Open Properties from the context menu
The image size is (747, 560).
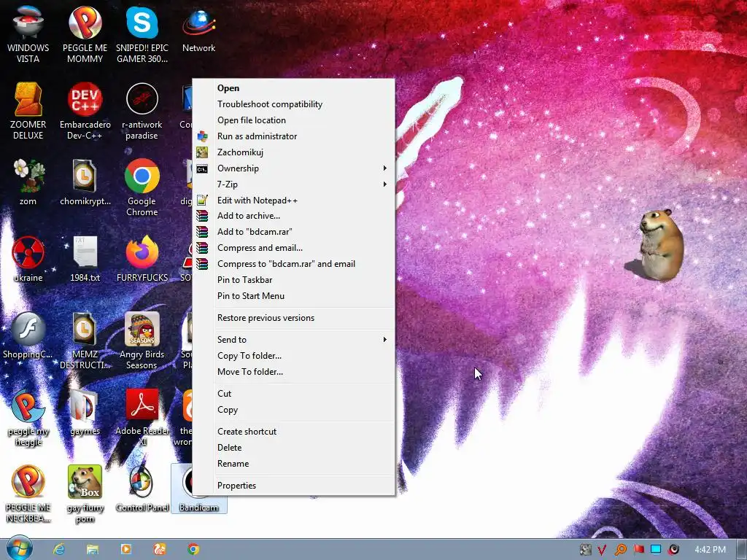(293, 486)
